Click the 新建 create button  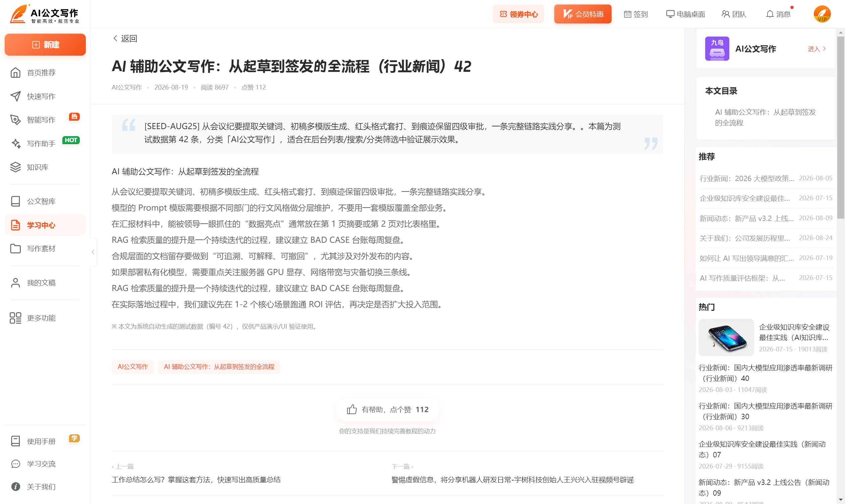click(45, 45)
